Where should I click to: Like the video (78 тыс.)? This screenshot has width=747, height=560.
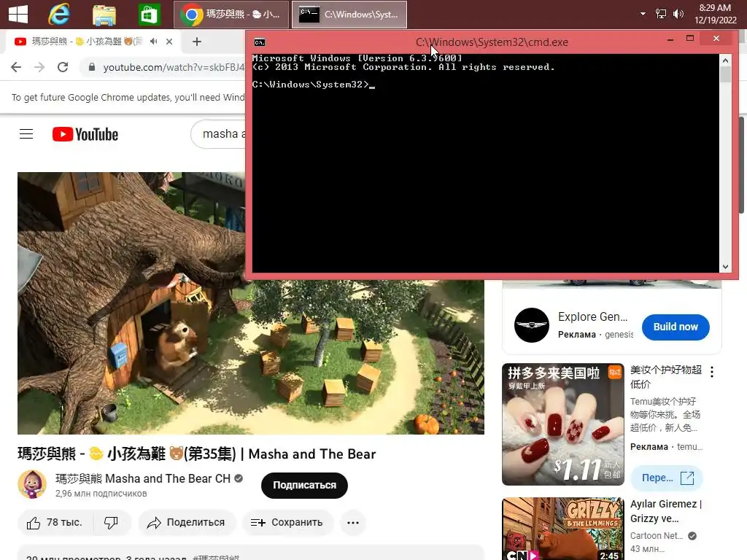tap(55, 522)
